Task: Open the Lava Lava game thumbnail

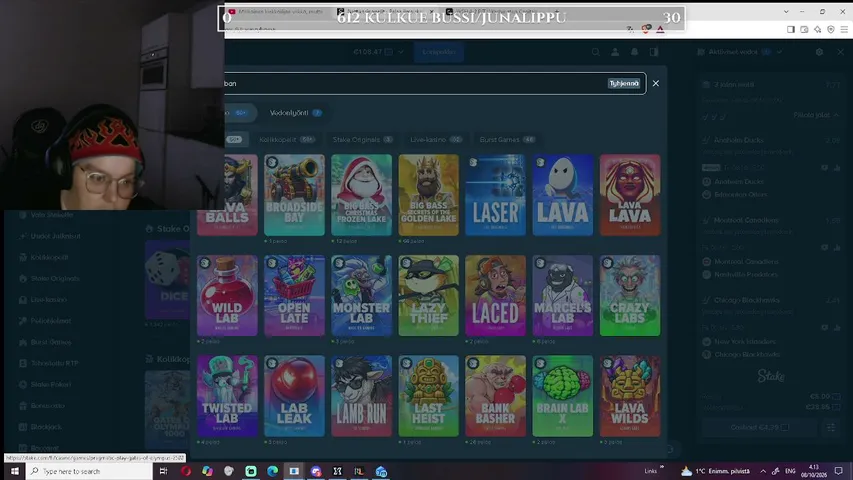Action: pos(630,195)
